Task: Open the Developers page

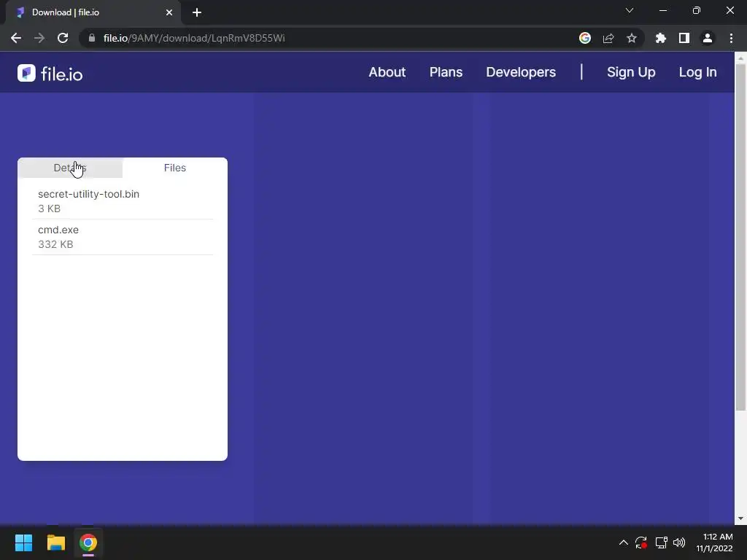Action: [x=521, y=72]
